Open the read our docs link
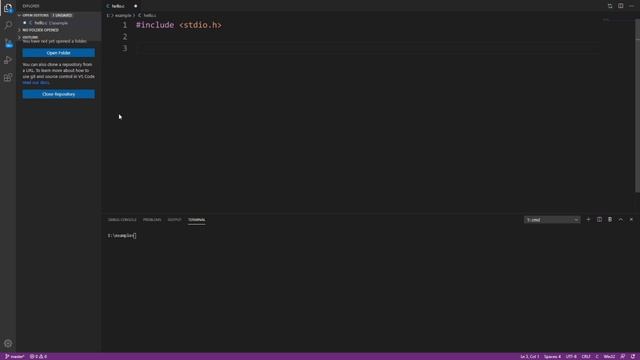Image resolution: width=640 pixels, height=360 pixels. [36, 82]
